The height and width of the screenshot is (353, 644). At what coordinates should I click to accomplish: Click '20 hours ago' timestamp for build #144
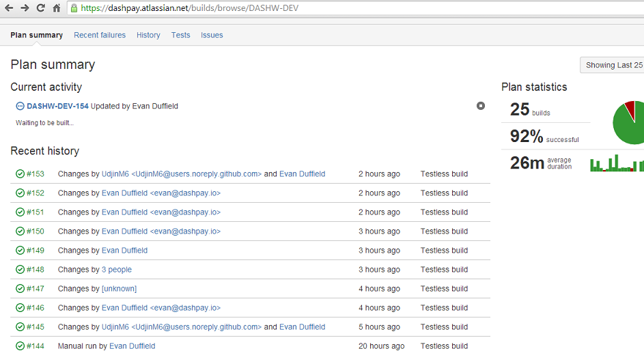pos(382,346)
